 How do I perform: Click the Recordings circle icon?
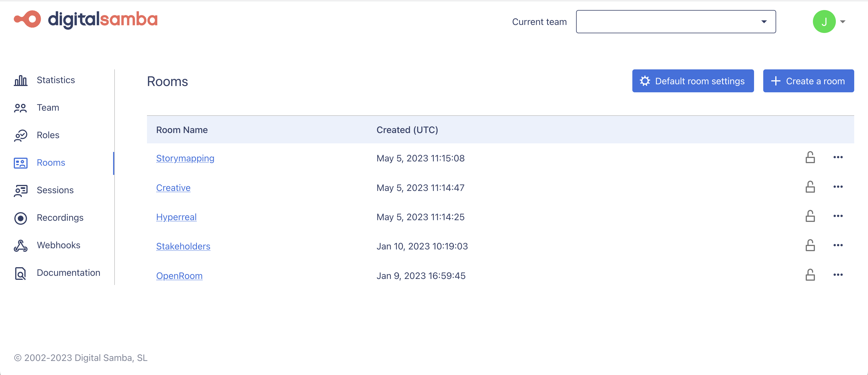click(21, 218)
